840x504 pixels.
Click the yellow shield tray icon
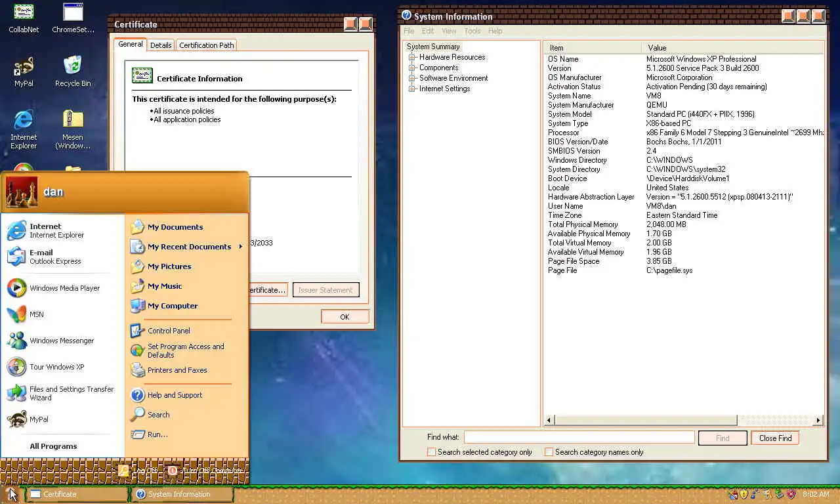coord(744,494)
